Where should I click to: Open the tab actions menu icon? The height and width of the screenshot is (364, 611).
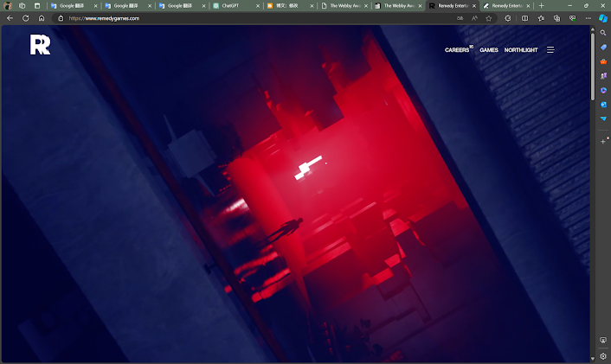(37, 6)
